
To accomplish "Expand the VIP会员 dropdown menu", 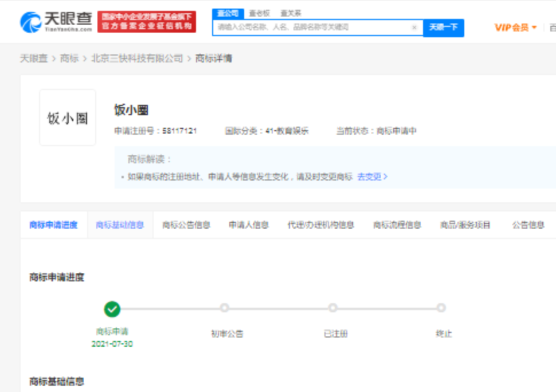I will pyautogui.click(x=515, y=28).
